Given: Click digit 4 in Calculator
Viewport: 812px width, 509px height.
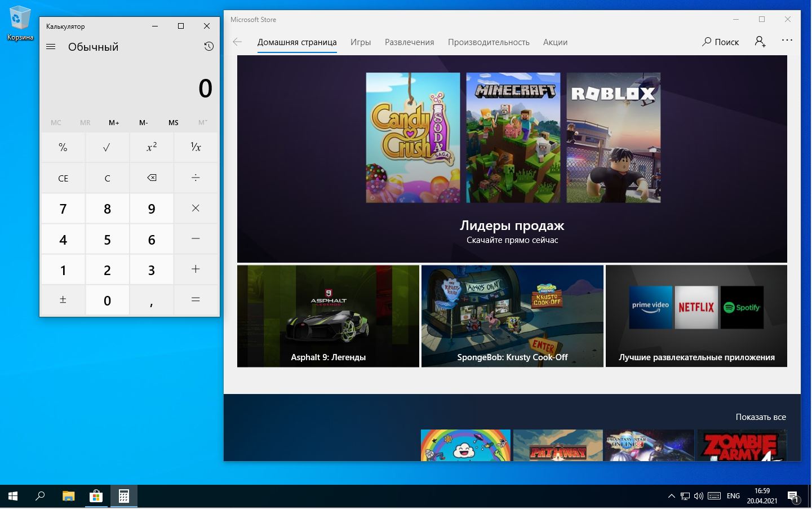Looking at the screenshot, I should tap(63, 239).
